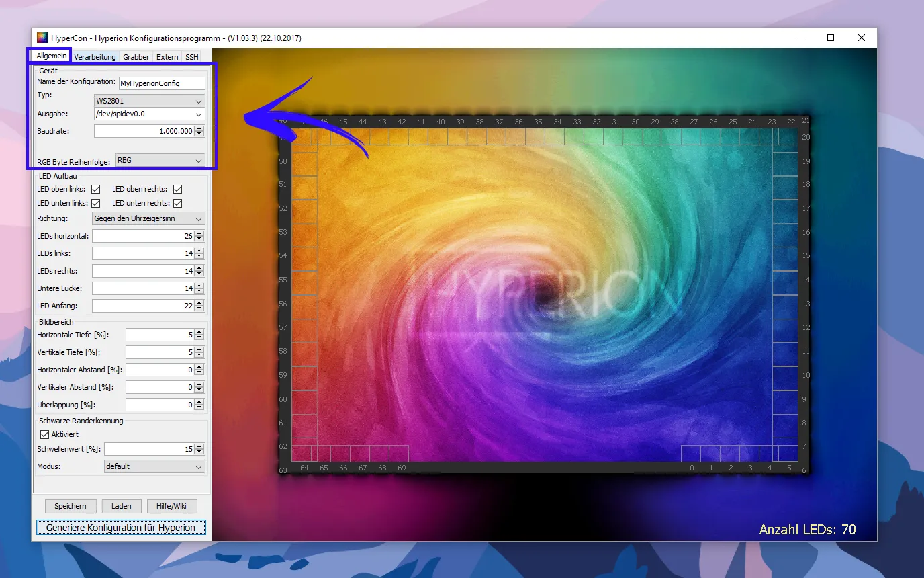Click the Horizontaler Abstand [%] field
This screenshot has height=578, width=924.
[160, 370]
